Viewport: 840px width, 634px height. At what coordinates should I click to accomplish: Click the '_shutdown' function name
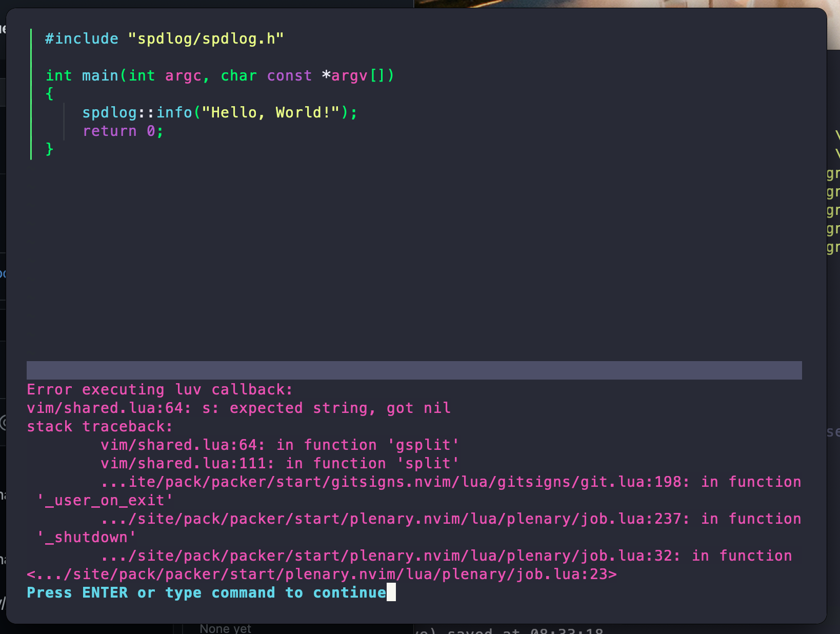[86, 537]
